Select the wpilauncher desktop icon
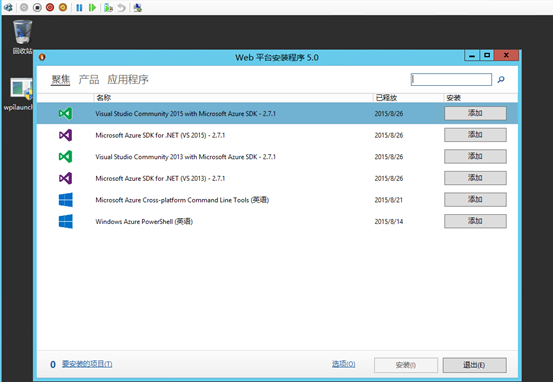The image size is (553, 382). [x=18, y=94]
